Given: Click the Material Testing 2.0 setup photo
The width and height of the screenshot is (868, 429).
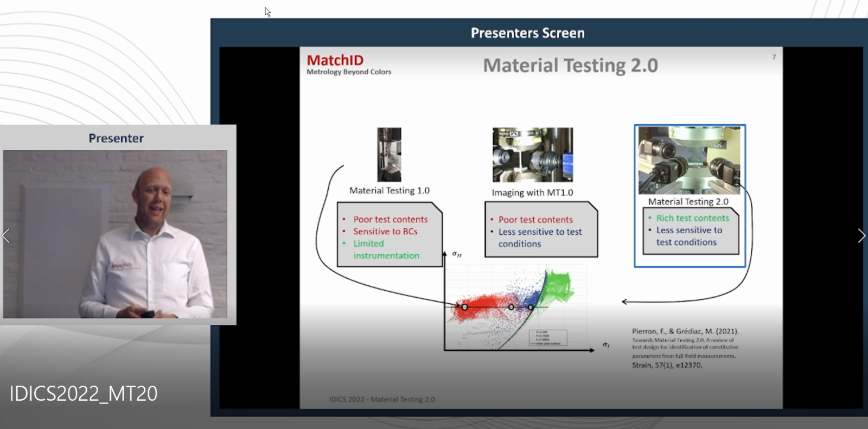Looking at the screenshot, I should click(x=689, y=161).
